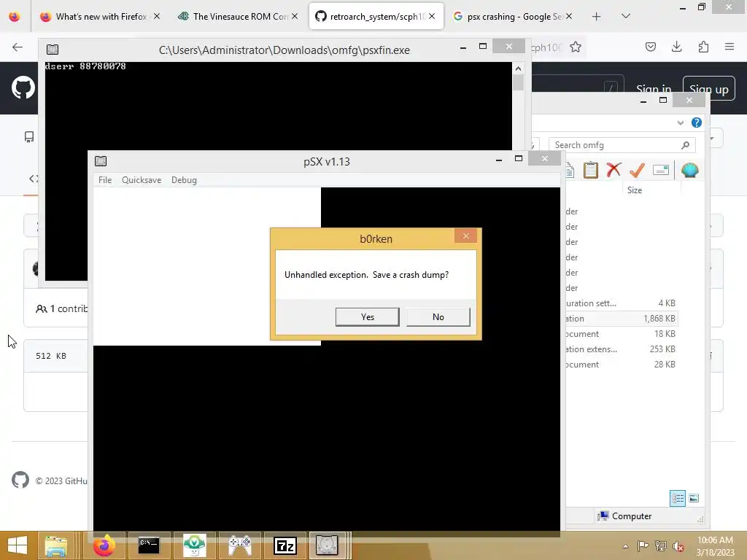This screenshot has width=747, height=560.
Task: Click the psxfin.exe console title icon
Action: [53, 50]
